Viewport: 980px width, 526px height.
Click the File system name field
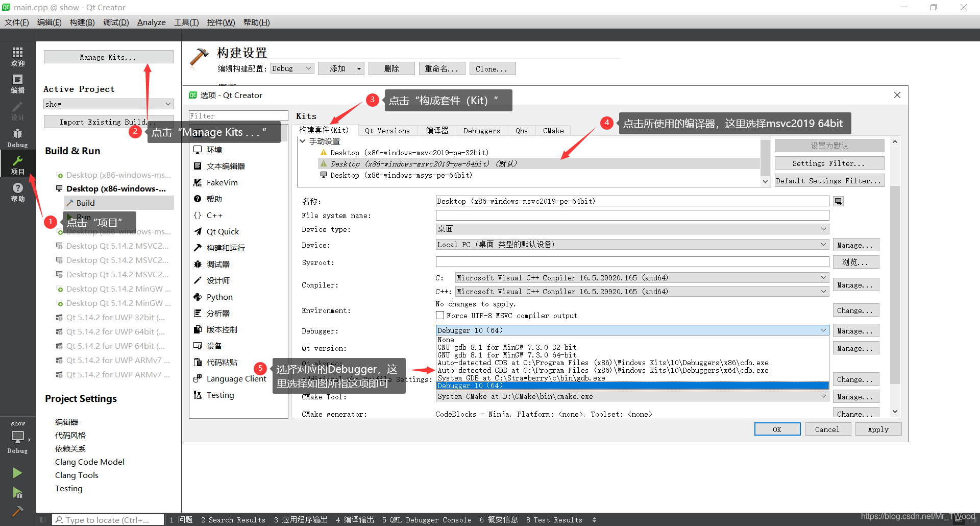click(x=632, y=215)
